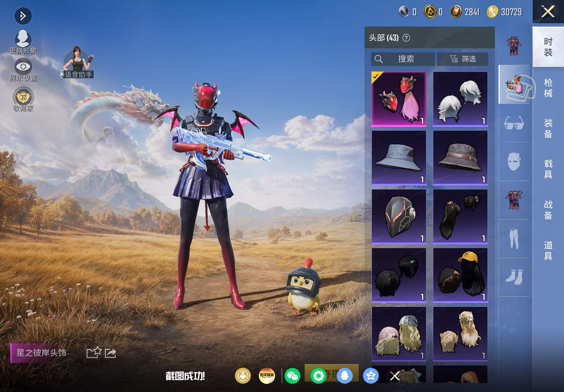Image resolution: width=564 pixels, height=392 pixels.
Task: Click the favorite star icon beside 星之彼岸头饰
Action: click(94, 353)
